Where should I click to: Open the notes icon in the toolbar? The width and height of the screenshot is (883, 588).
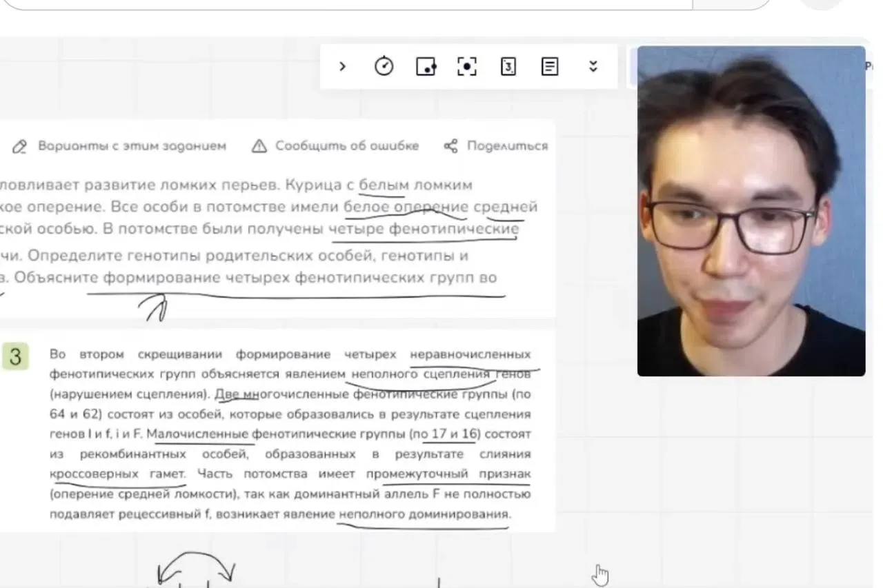pos(550,66)
